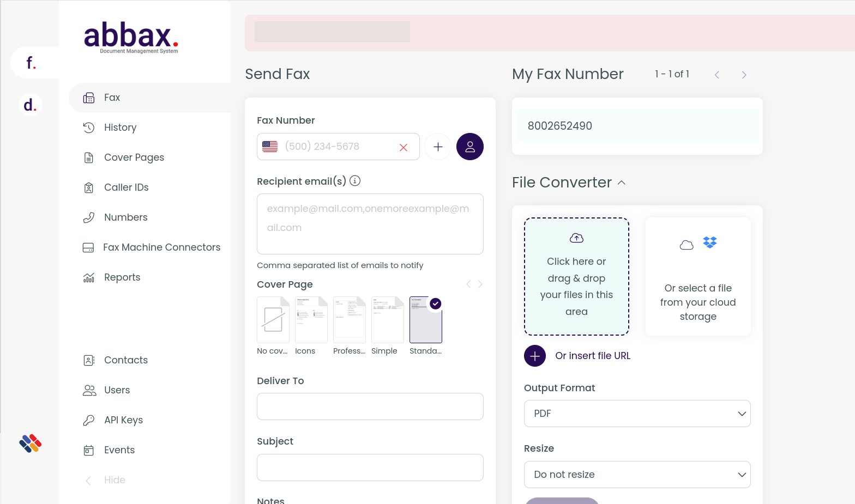The image size is (855, 504).
Task: Collapse the File Converter section
Action: click(622, 183)
